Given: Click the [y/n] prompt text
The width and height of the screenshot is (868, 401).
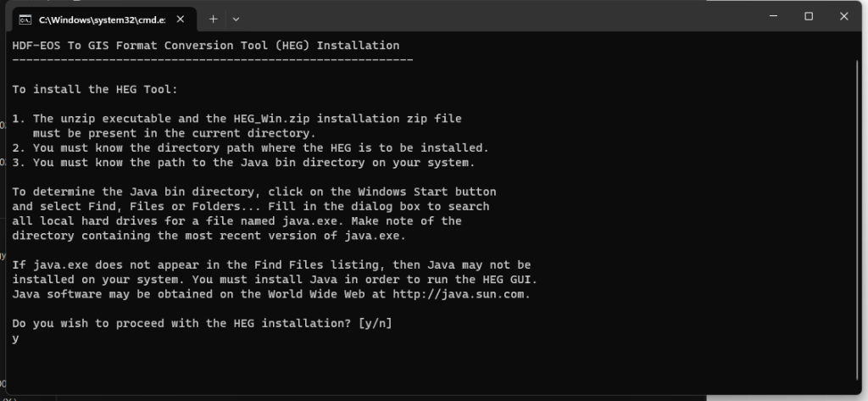Looking at the screenshot, I should [x=375, y=324].
